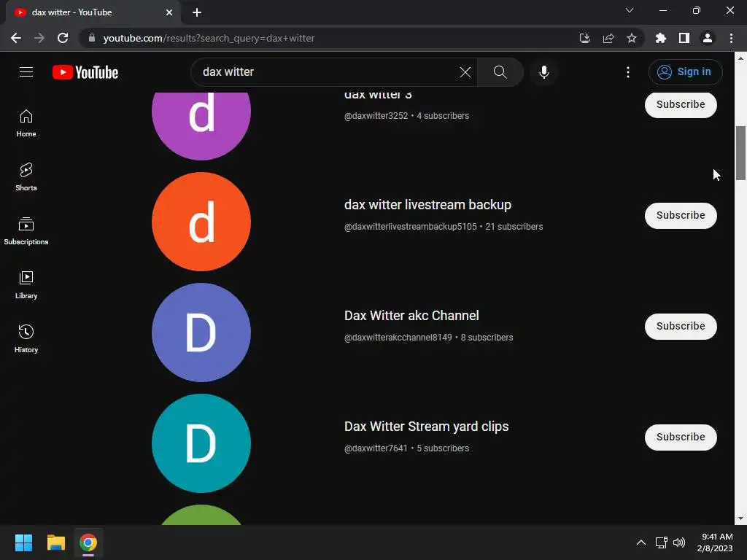Start voice search with the microphone icon
The width and height of the screenshot is (747, 560).
[x=543, y=72]
